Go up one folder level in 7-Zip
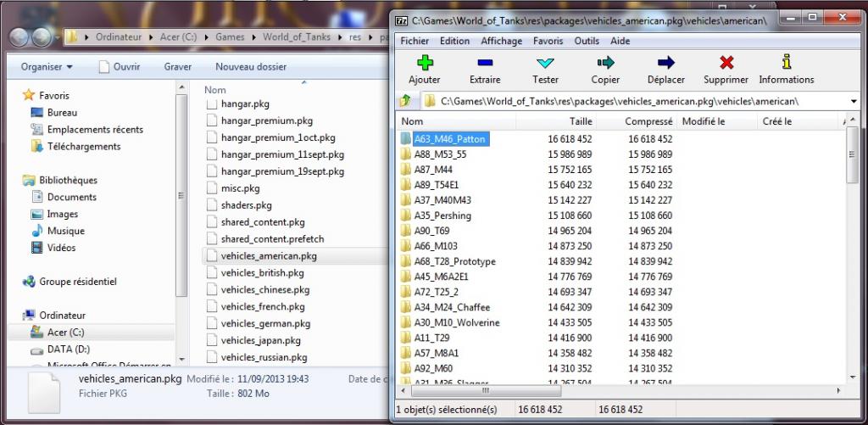This screenshot has width=868, height=425. click(x=405, y=101)
